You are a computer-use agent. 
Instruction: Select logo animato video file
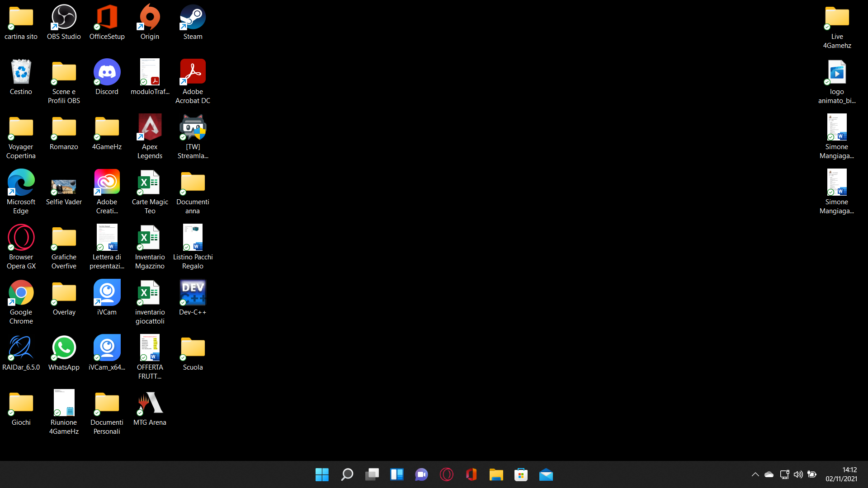click(837, 82)
